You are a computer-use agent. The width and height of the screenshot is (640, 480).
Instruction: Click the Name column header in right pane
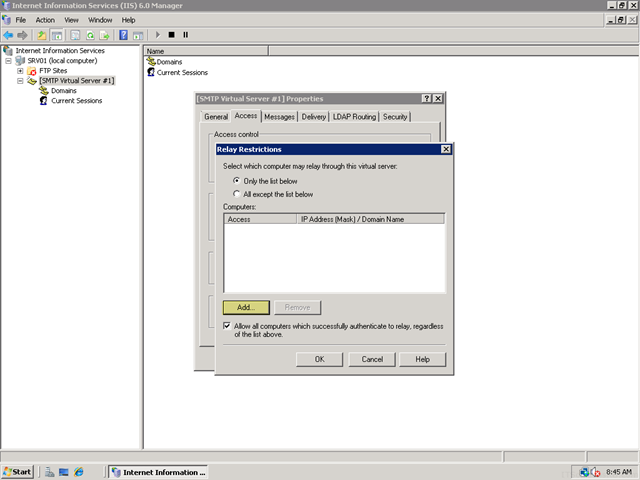click(206, 51)
